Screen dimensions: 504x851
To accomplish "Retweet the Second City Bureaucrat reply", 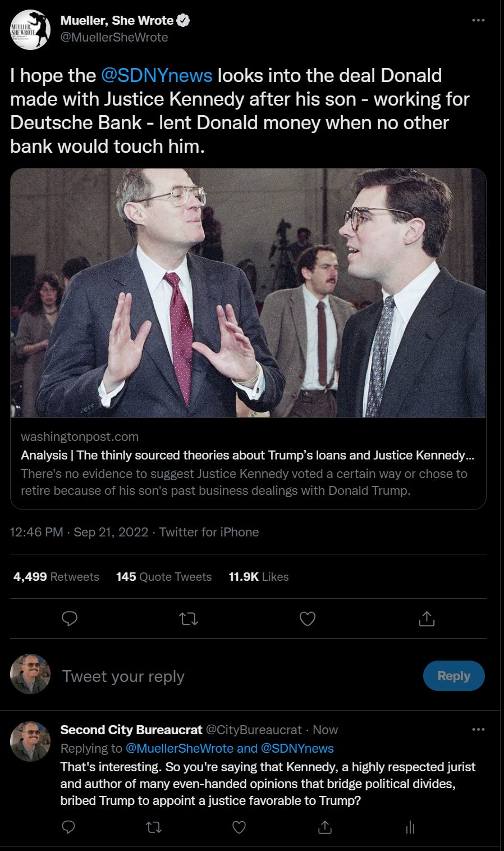I will pos(154,827).
